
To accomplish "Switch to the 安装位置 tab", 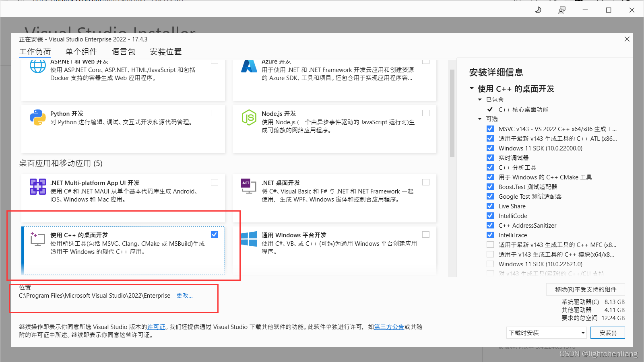I will [x=166, y=51].
